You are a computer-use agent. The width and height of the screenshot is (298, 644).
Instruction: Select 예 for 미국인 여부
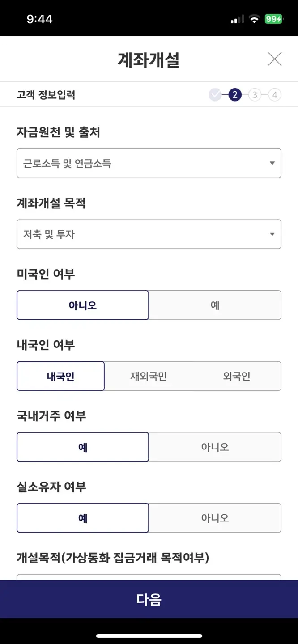(x=215, y=305)
